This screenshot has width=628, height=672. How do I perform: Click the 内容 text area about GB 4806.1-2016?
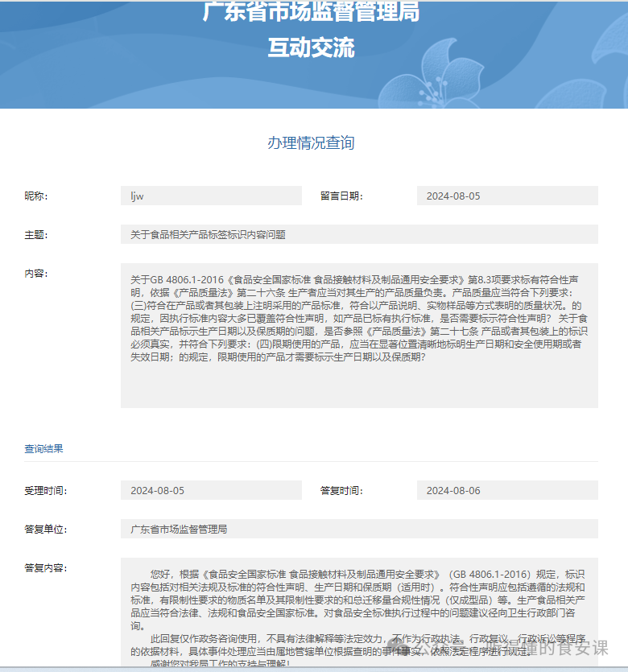(359, 336)
